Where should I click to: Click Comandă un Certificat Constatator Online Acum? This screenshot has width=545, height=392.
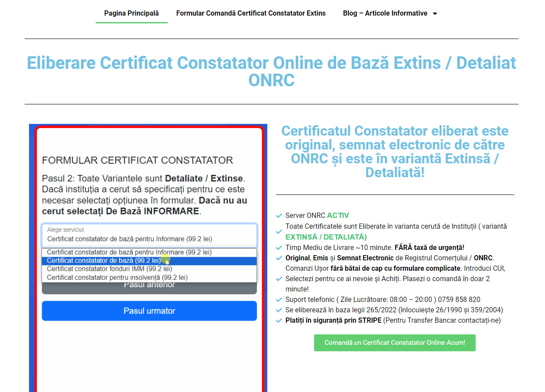tap(394, 343)
